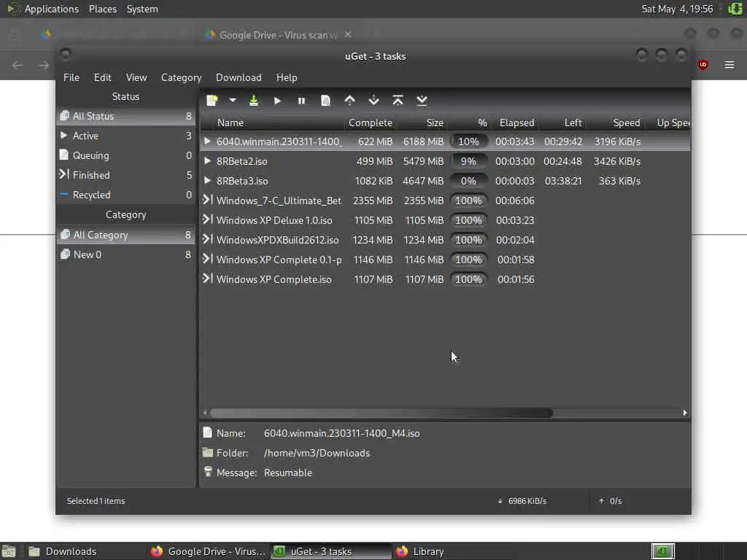Select Windows XP Deluxe 1.0.iso row
Image resolution: width=747 pixels, height=560 pixels.
click(445, 220)
